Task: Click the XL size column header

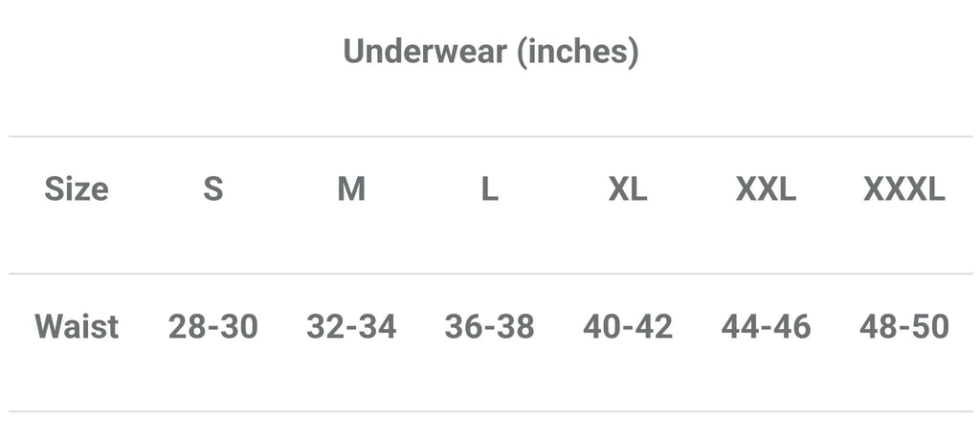Action: (628, 189)
